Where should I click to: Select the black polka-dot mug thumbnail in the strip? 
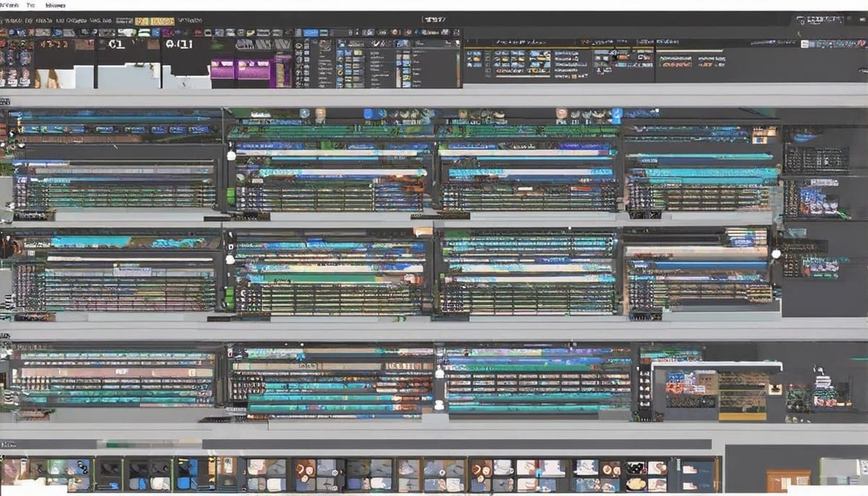(x=636, y=468)
